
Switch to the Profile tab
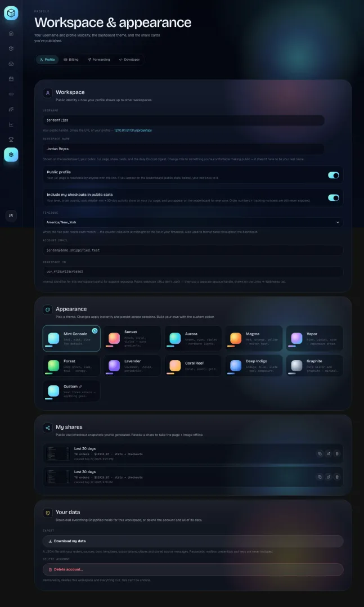[x=47, y=60]
